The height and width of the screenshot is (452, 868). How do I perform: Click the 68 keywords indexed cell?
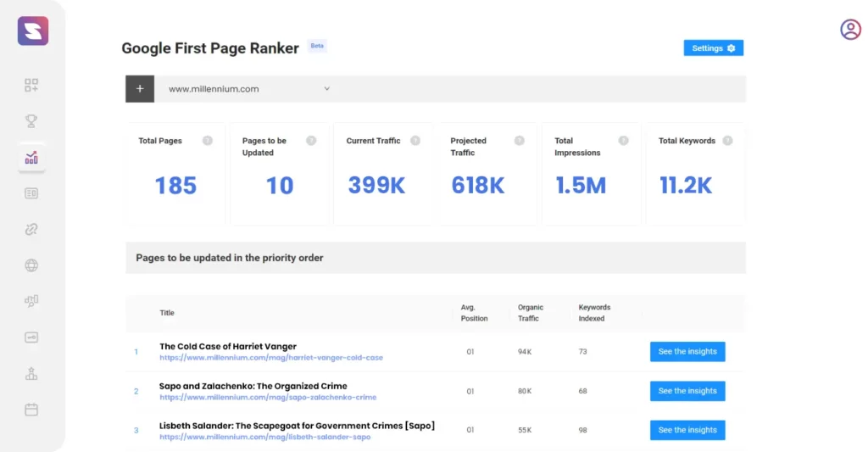pyautogui.click(x=583, y=391)
